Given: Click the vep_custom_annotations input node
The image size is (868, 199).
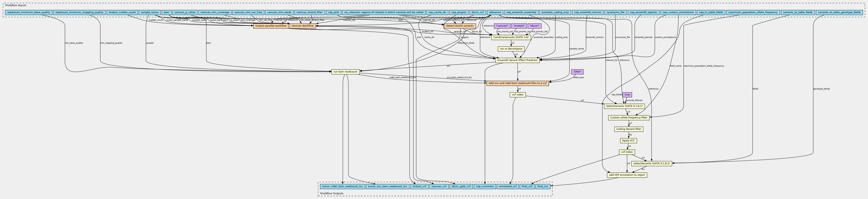Looking at the screenshot, I should point(678,12).
